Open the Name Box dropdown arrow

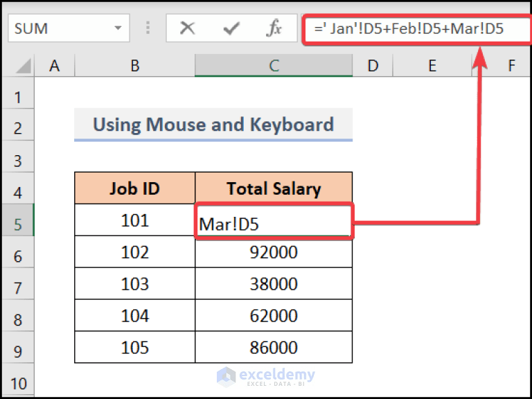coord(118,28)
